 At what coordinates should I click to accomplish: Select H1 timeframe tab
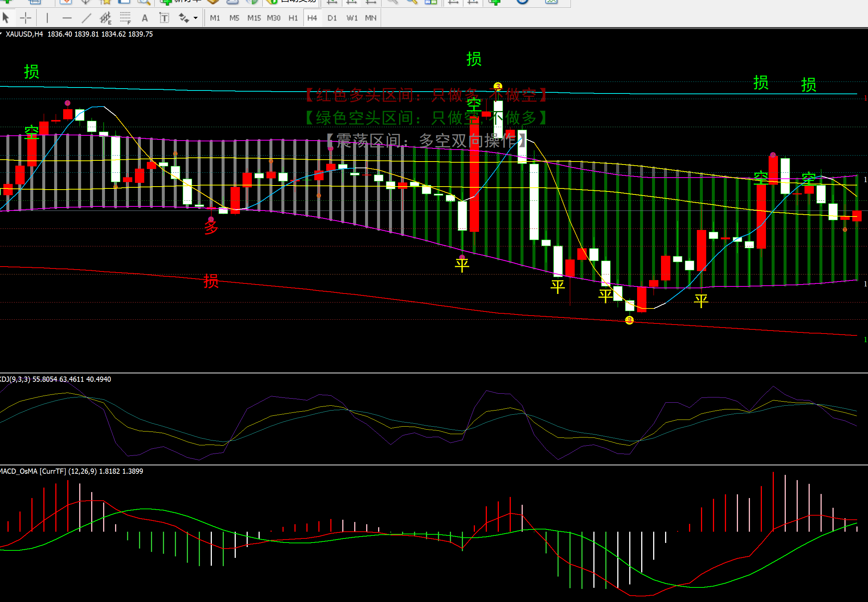click(293, 18)
